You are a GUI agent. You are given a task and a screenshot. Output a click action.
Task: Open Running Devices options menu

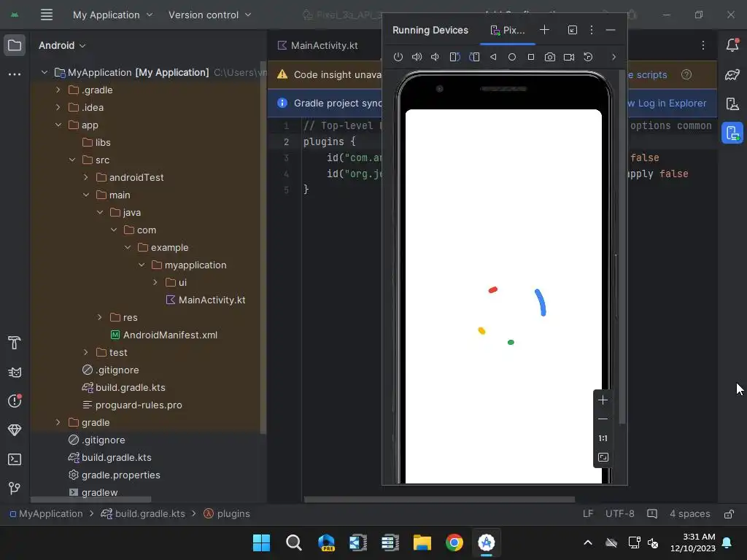click(x=591, y=30)
